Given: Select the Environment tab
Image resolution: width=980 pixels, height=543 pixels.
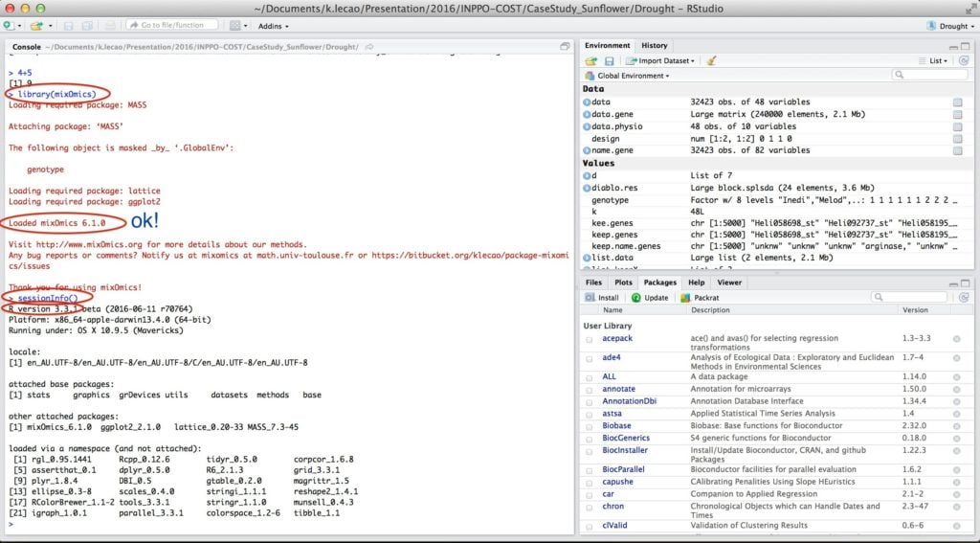Looking at the screenshot, I should tap(607, 46).
